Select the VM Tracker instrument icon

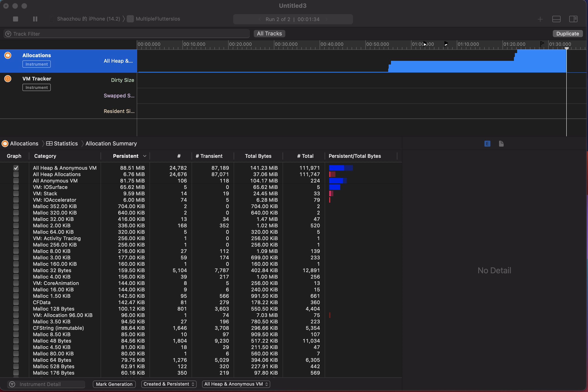pyautogui.click(x=8, y=78)
